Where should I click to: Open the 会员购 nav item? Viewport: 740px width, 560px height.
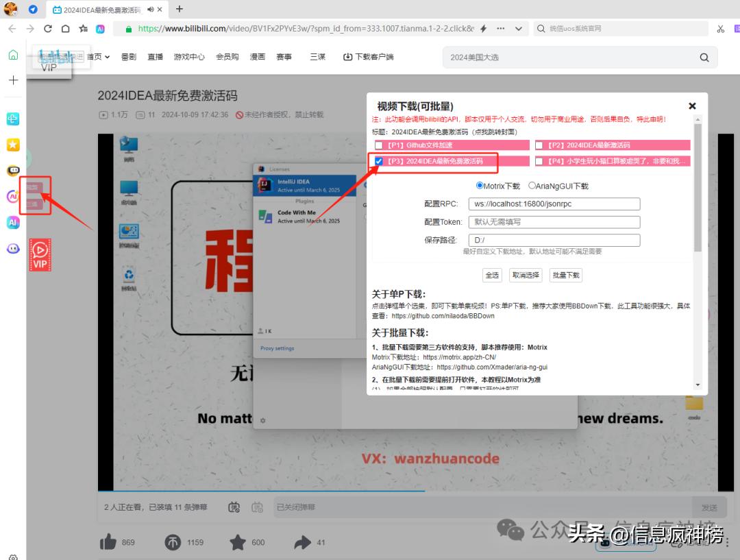(227, 57)
